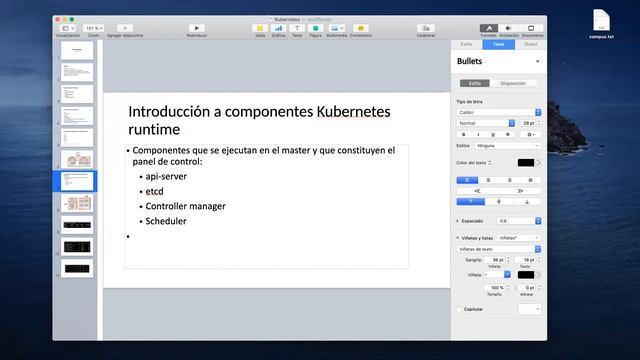Add a text box with the Texto icon

297,28
